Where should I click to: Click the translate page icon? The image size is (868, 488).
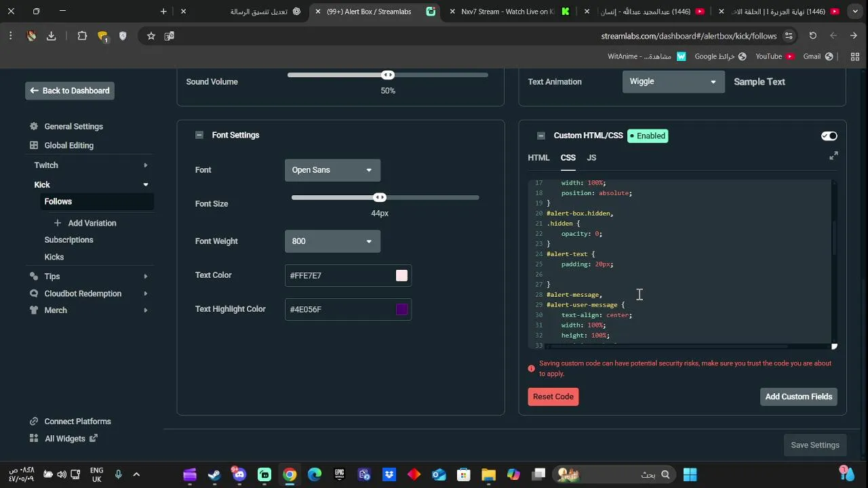(170, 36)
